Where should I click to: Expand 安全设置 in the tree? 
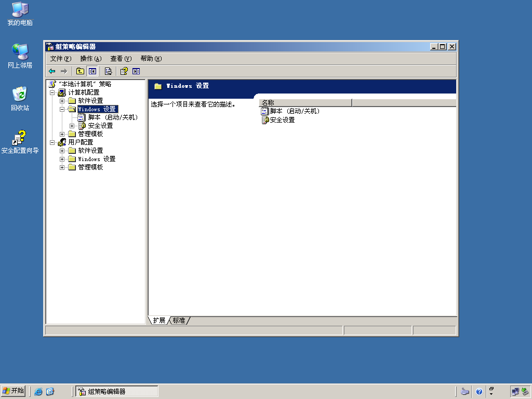(x=72, y=126)
